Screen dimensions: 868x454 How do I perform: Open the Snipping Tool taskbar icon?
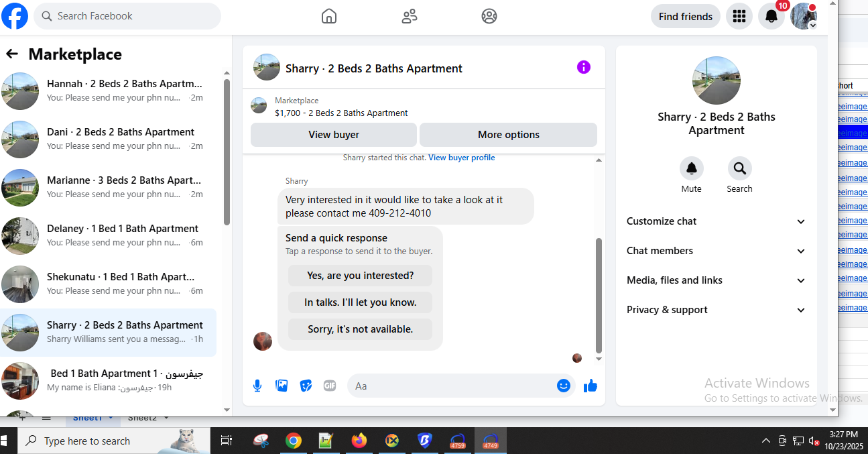[261, 441]
